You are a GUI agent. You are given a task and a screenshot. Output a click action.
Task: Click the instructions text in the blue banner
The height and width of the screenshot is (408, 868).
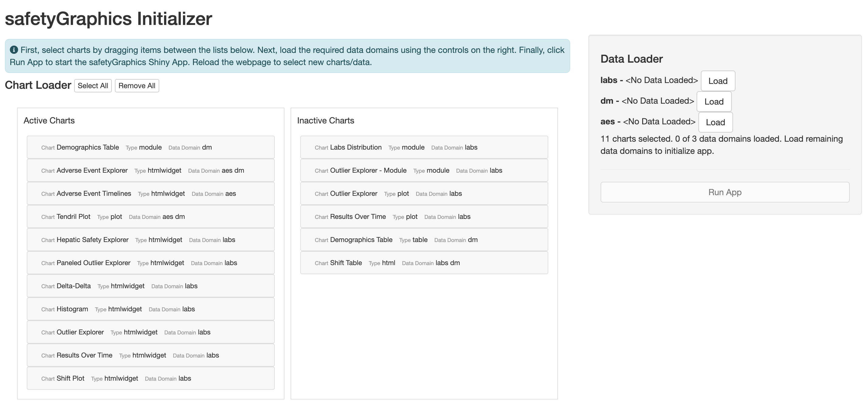287,56
